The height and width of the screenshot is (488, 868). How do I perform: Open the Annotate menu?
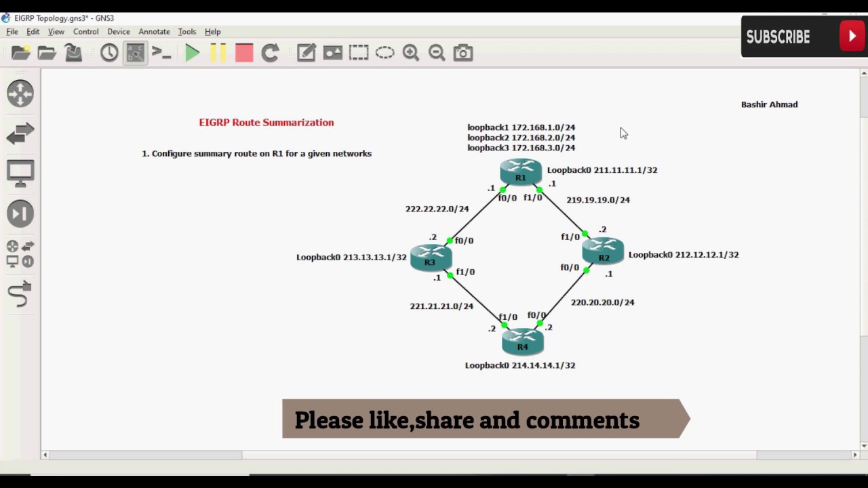tap(155, 32)
